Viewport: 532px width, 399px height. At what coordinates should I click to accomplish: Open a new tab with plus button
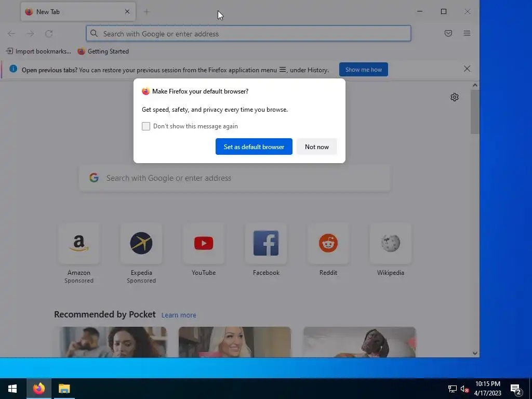click(147, 12)
